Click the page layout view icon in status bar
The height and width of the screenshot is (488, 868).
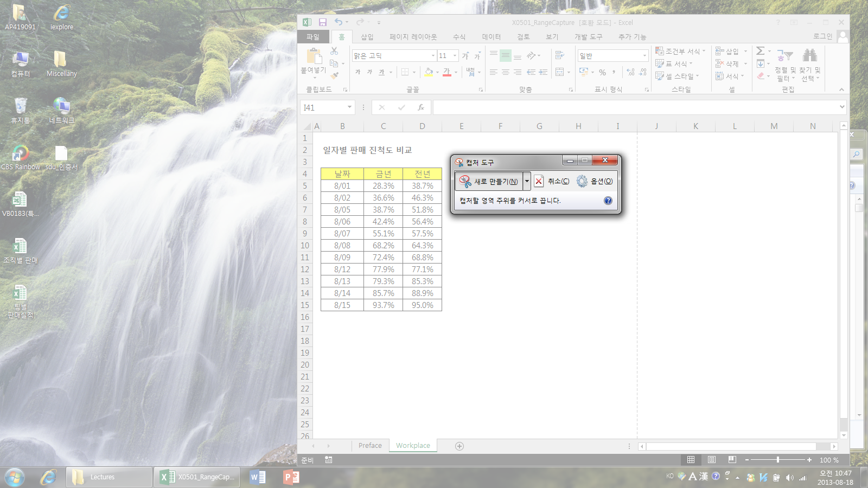click(x=712, y=460)
